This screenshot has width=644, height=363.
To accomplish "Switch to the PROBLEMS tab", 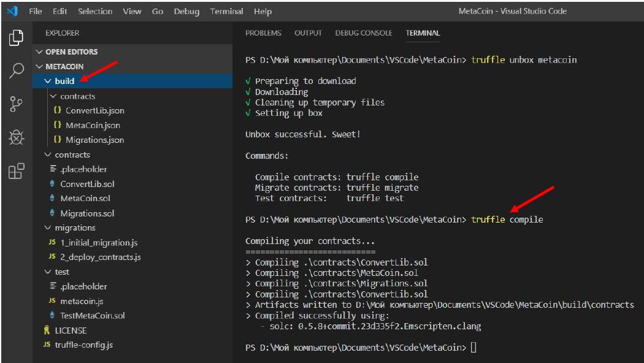I will coord(263,33).
